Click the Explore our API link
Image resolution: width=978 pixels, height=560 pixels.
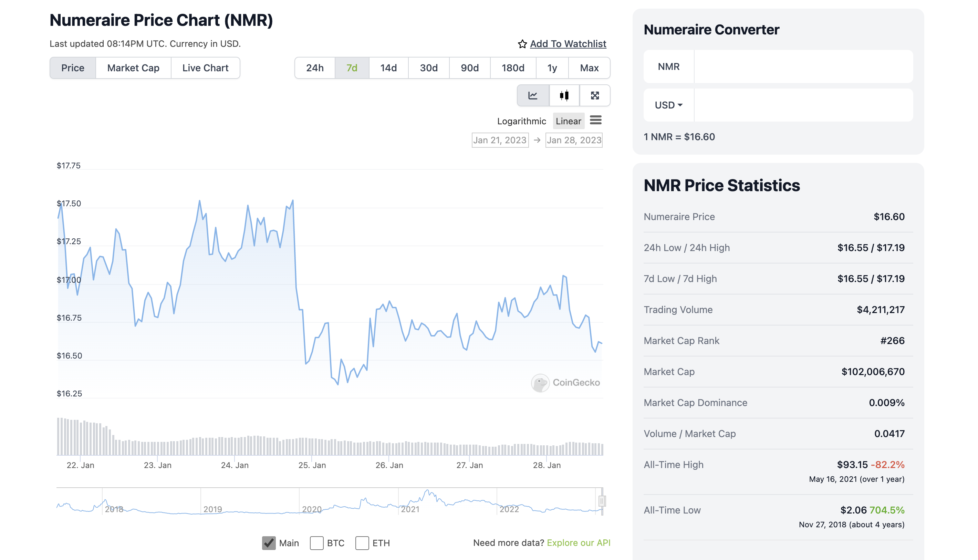578,543
